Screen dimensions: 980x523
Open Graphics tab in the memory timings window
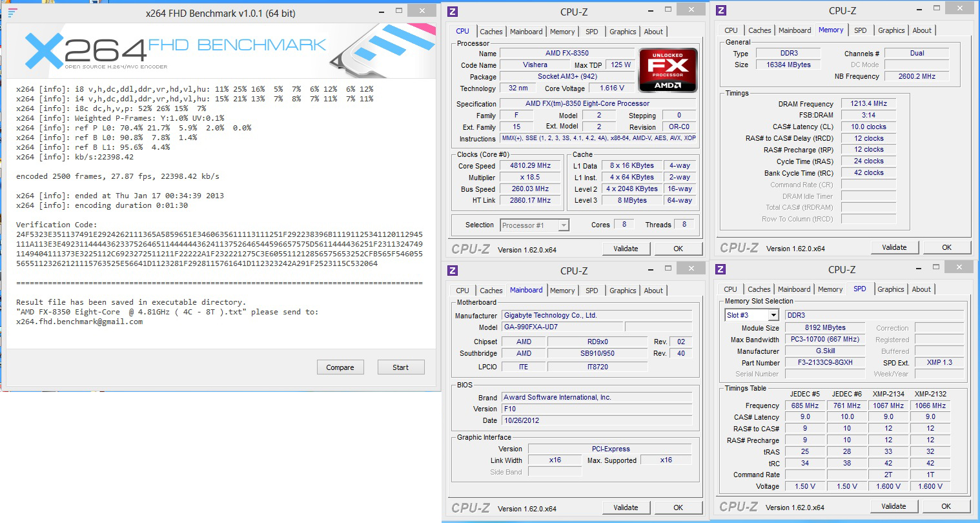(x=892, y=30)
